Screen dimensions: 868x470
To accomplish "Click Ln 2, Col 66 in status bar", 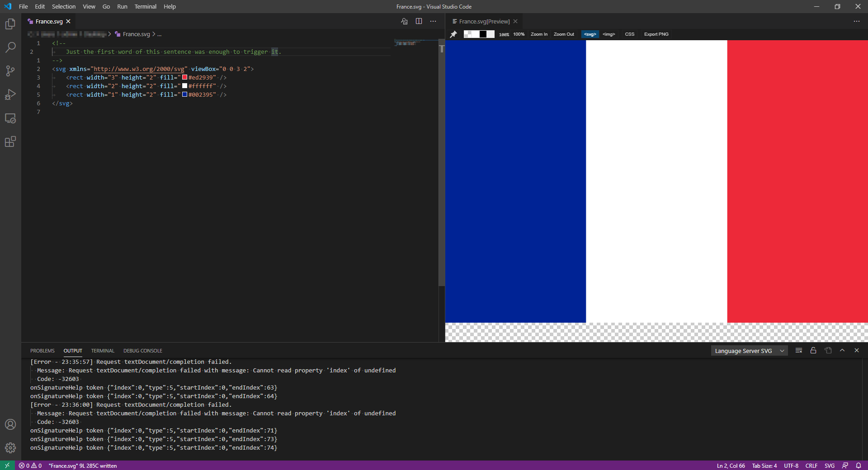I will (x=731, y=465).
